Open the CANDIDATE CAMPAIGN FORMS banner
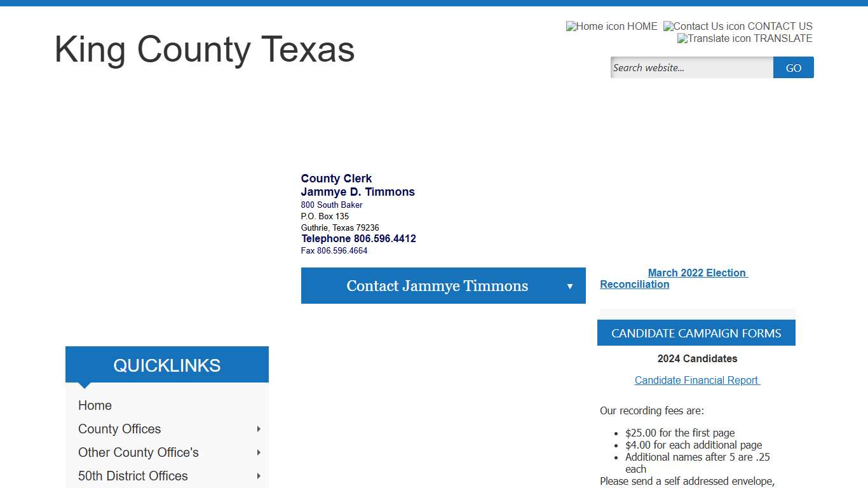This screenshot has width=868, height=488. point(696,333)
